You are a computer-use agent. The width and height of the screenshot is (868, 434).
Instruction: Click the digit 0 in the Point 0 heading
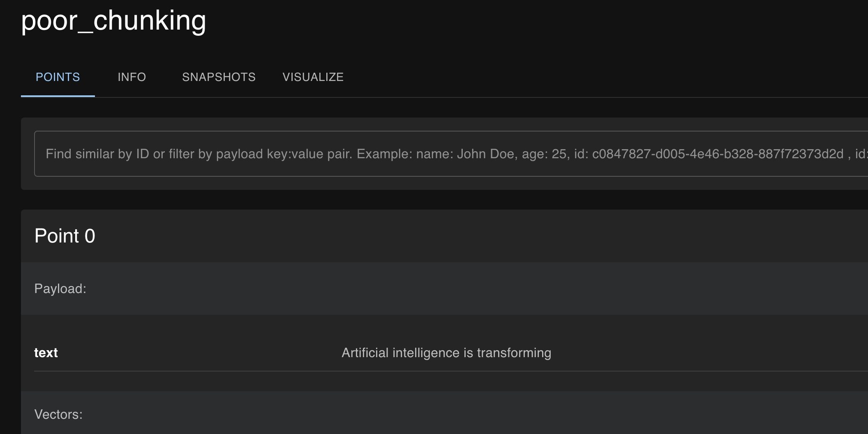[90, 236]
